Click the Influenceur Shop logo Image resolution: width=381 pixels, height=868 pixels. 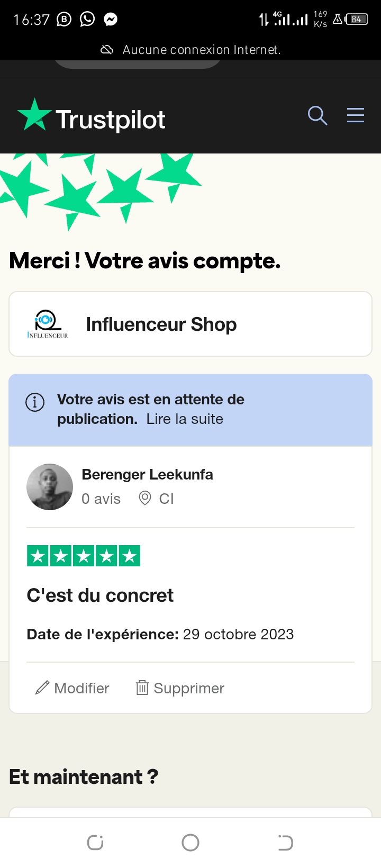point(48,324)
